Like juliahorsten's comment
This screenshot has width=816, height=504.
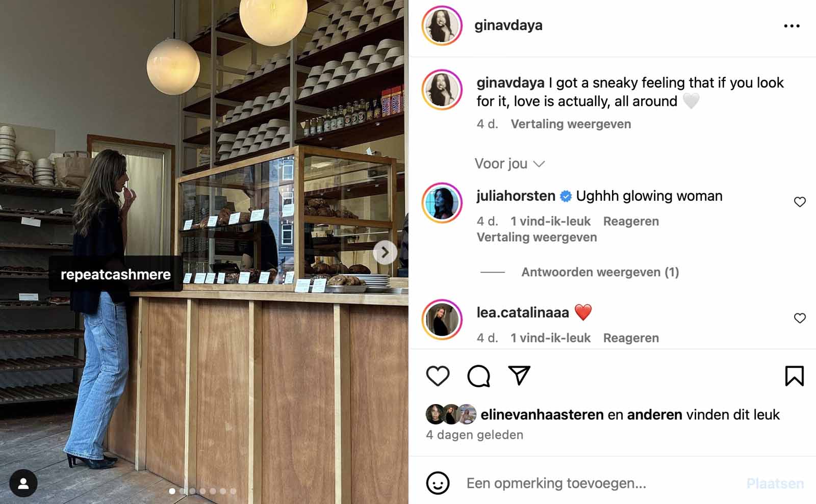(800, 202)
